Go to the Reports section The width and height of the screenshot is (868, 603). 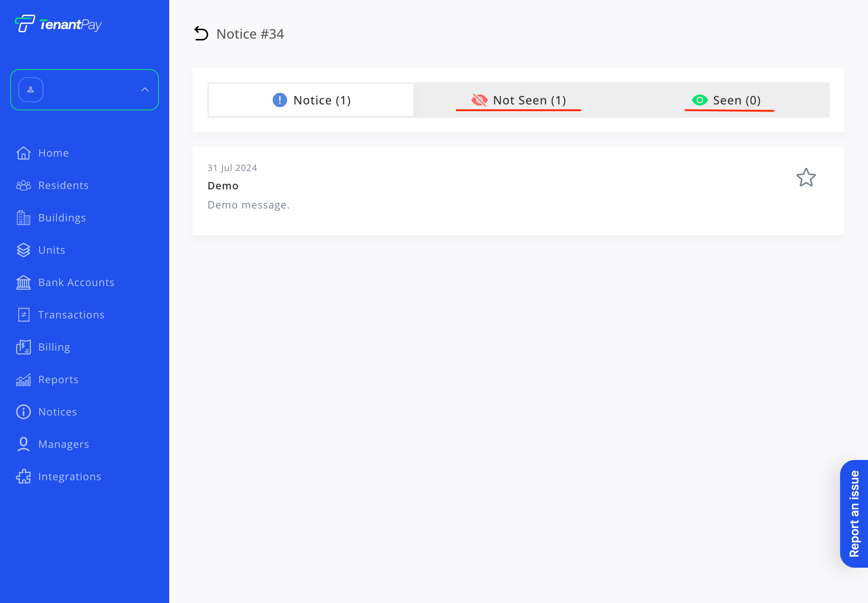pos(58,379)
